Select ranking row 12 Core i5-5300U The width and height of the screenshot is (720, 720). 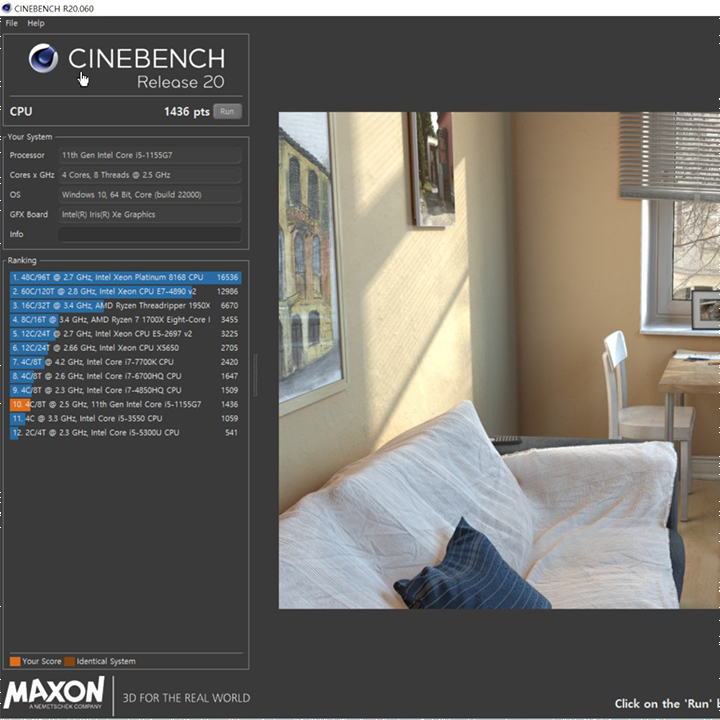pyautogui.click(x=125, y=433)
